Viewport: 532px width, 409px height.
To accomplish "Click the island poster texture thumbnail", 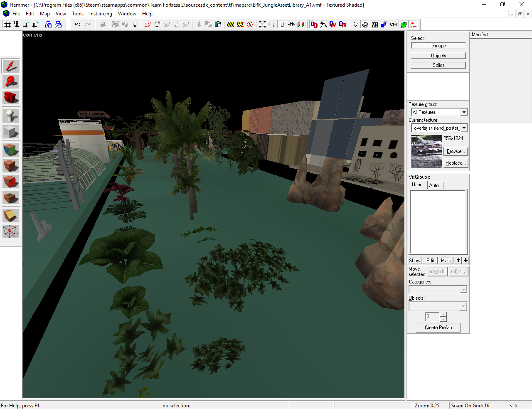I will point(426,151).
